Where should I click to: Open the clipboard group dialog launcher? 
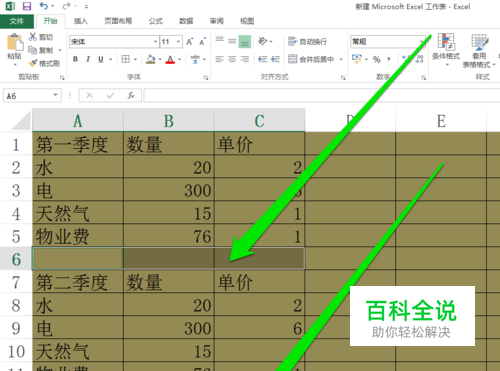coord(62,78)
